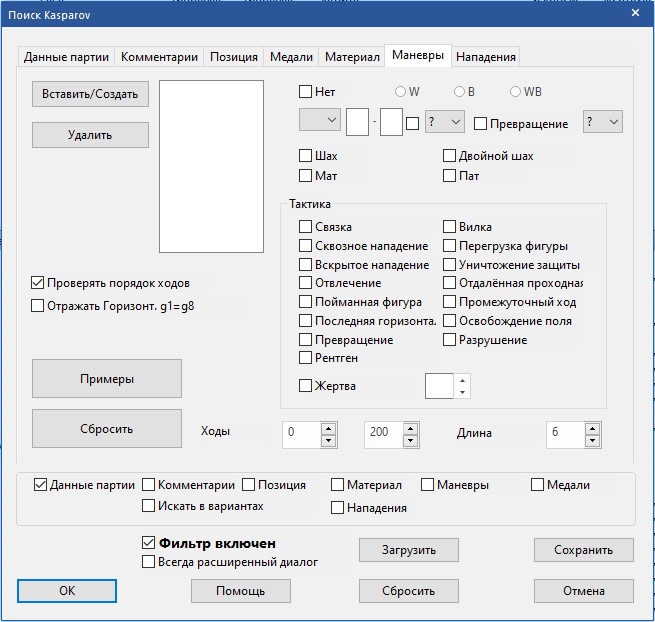Viewport: 655px width, 622px height.
Task: Click the Примеры button
Action: point(107,379)
